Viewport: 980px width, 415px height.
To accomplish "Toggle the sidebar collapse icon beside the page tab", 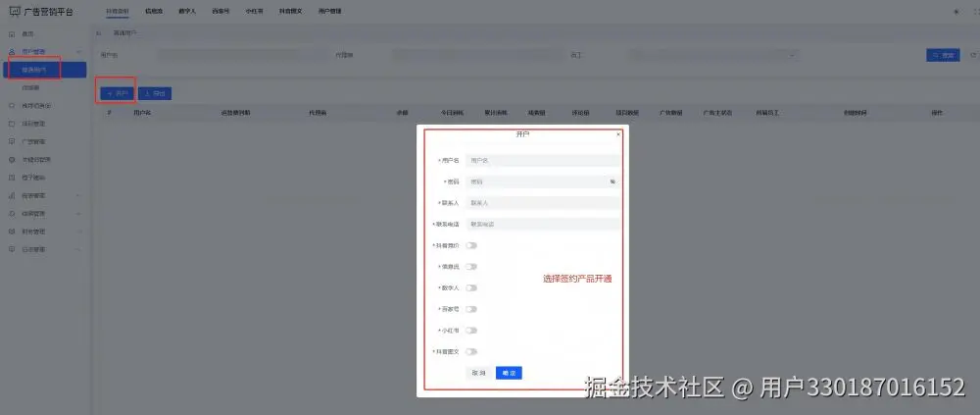I will pos(99,32).
